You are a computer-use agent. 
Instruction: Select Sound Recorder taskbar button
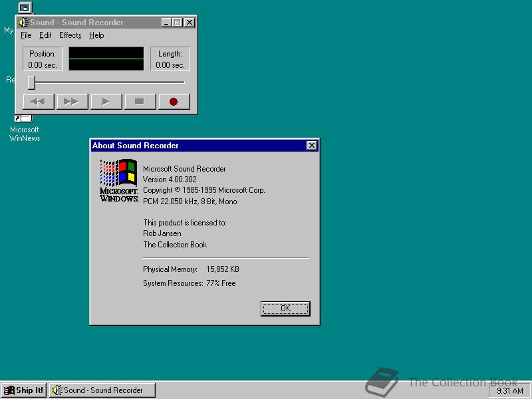click(x=102, y=390)
